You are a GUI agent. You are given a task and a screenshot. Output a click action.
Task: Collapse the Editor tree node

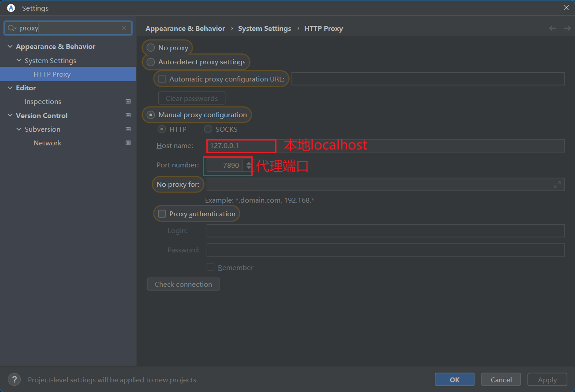tap(11, 88)
